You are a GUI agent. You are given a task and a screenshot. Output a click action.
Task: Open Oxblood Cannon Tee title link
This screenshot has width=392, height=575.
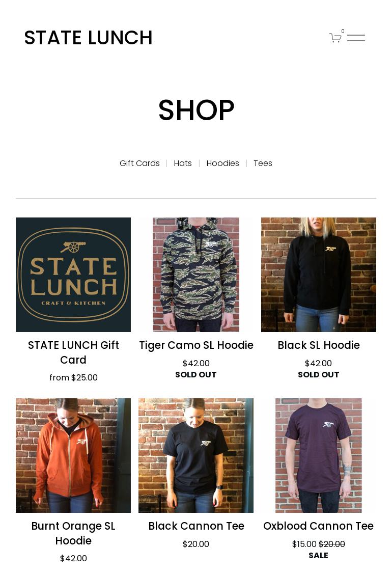[318, 526]
